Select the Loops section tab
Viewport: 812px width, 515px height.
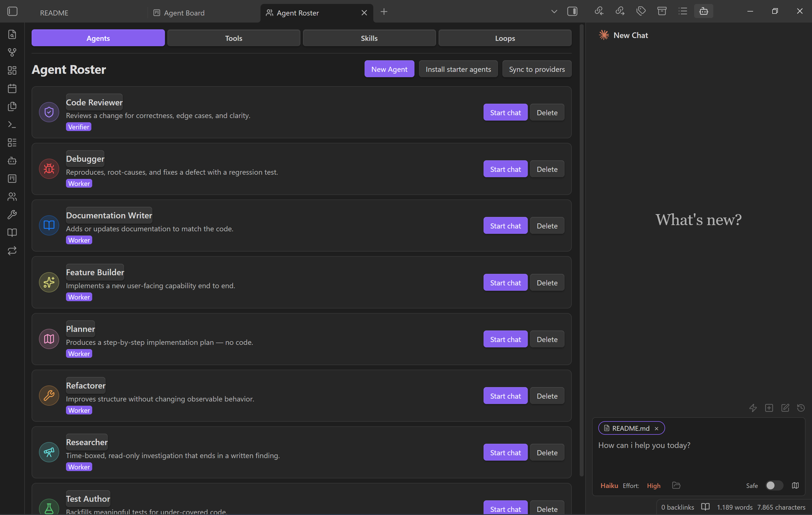point(505,38)
